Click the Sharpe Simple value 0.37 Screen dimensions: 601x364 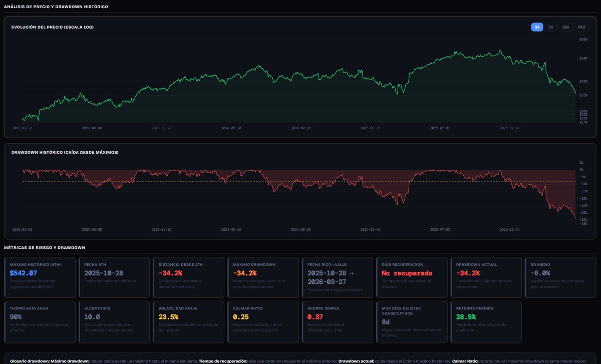(315, 317)
